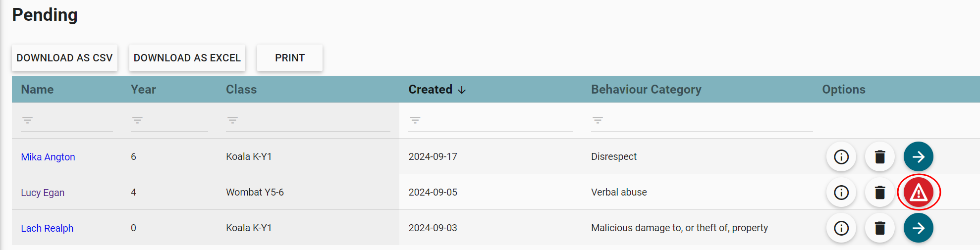Image resolution: width=980 pixels, height=250 pixels.
Task: Open info for Lucy Egan's incident
Action: tap(841, 193)
